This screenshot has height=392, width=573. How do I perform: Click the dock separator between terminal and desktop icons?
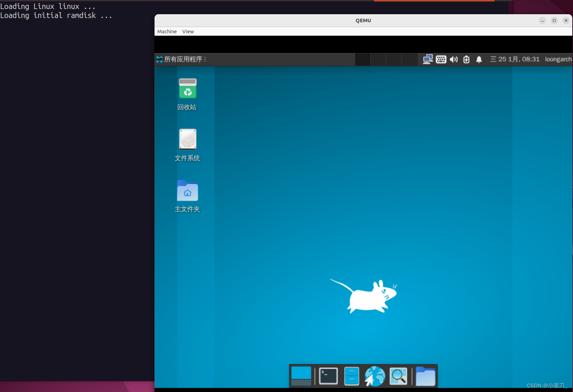coord(314,376)
